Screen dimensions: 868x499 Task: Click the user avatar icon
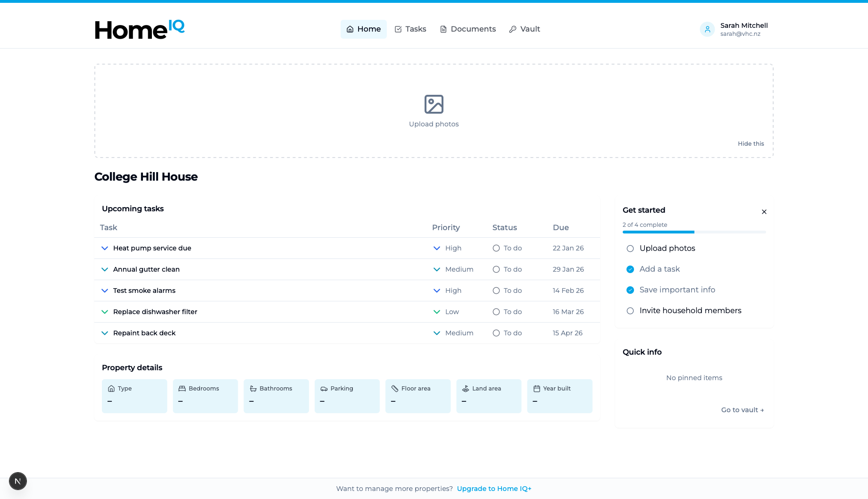click(707, 29)
